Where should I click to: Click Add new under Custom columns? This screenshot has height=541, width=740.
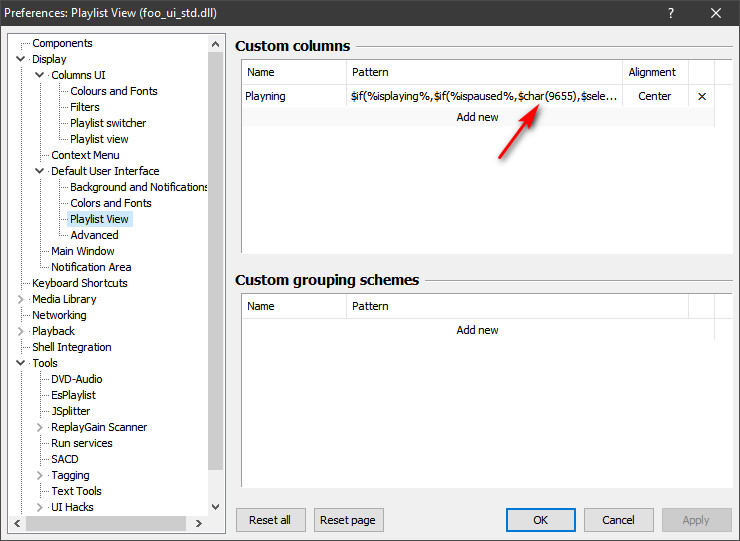[477, 117]
